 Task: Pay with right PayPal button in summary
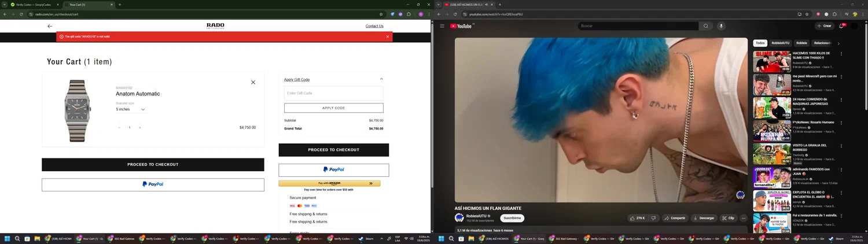coord(333,169)
